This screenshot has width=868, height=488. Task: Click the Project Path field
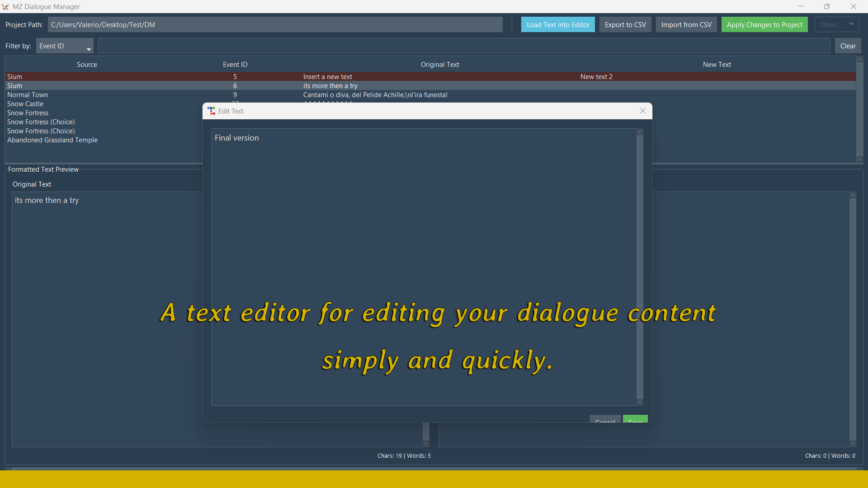click(275, 25)
